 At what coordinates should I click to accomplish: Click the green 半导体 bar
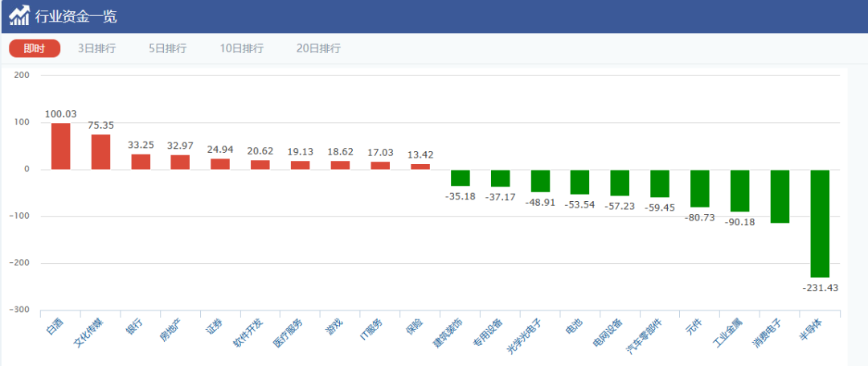(x=820, y=224)
